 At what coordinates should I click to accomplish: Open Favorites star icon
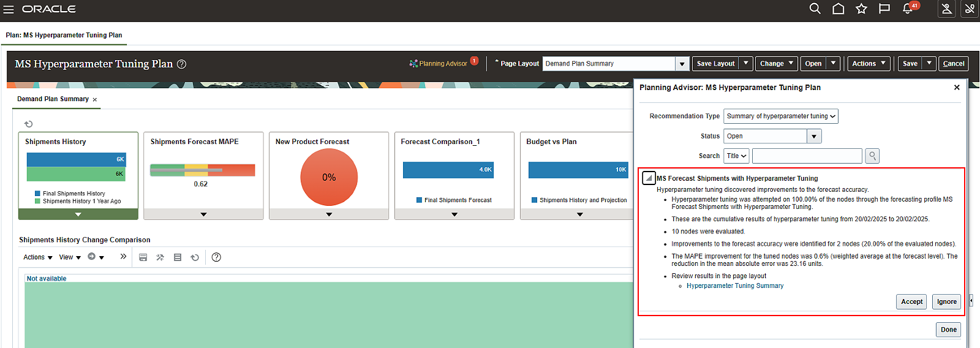click(x=861, y=9)
